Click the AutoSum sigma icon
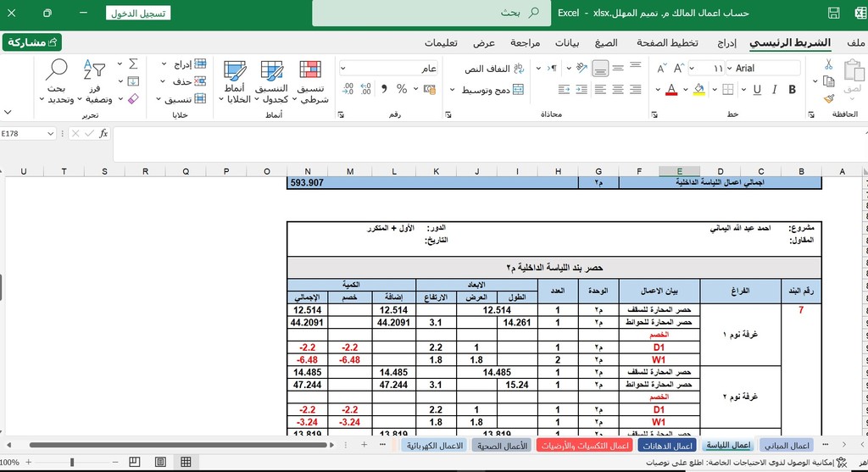 click(x=133, y=64)
